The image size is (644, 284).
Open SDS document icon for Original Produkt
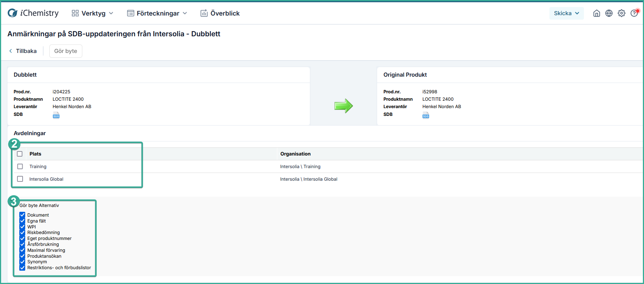click(426, 116)
